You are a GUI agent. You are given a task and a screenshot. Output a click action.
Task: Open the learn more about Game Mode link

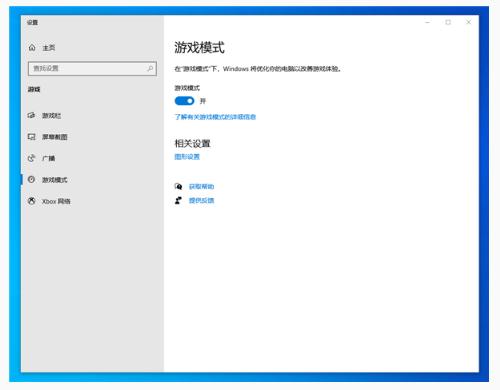tap(215, 117)
